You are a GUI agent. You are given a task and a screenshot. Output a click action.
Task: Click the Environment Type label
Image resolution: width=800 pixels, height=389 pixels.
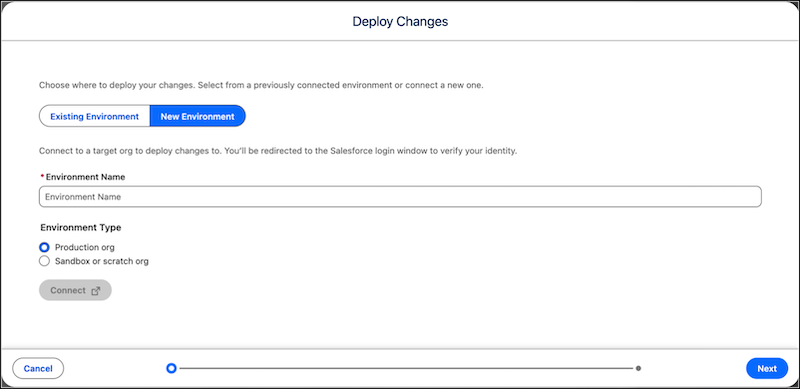click(x=80, y=228)
